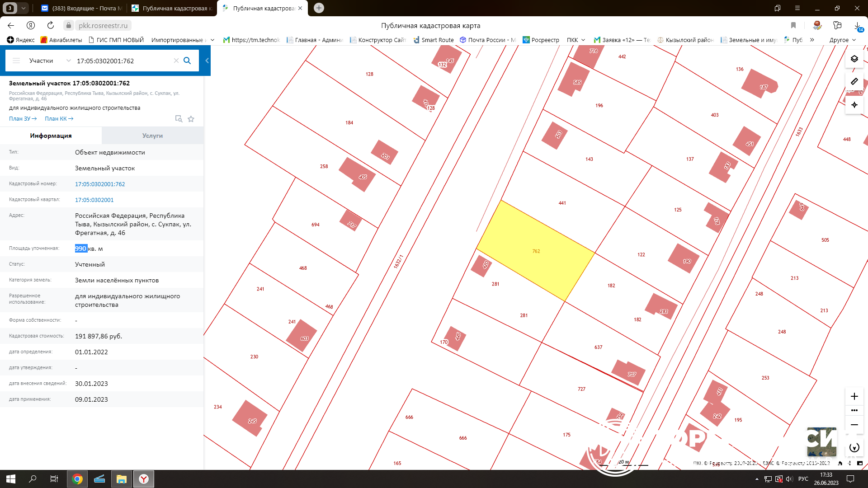Screen dimensions: 868x488
Task: Close the active Публичная кадастровая tab
Action: (x=300, y=8)
